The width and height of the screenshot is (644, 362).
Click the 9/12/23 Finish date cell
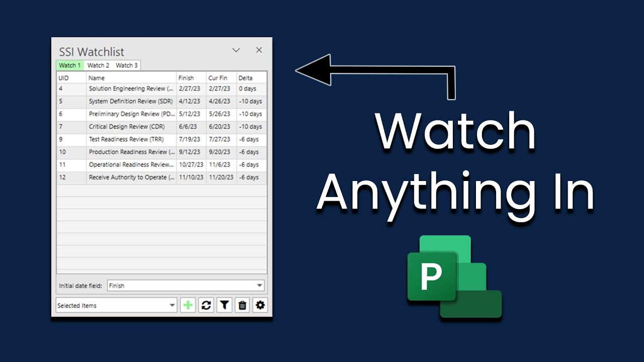191,152
